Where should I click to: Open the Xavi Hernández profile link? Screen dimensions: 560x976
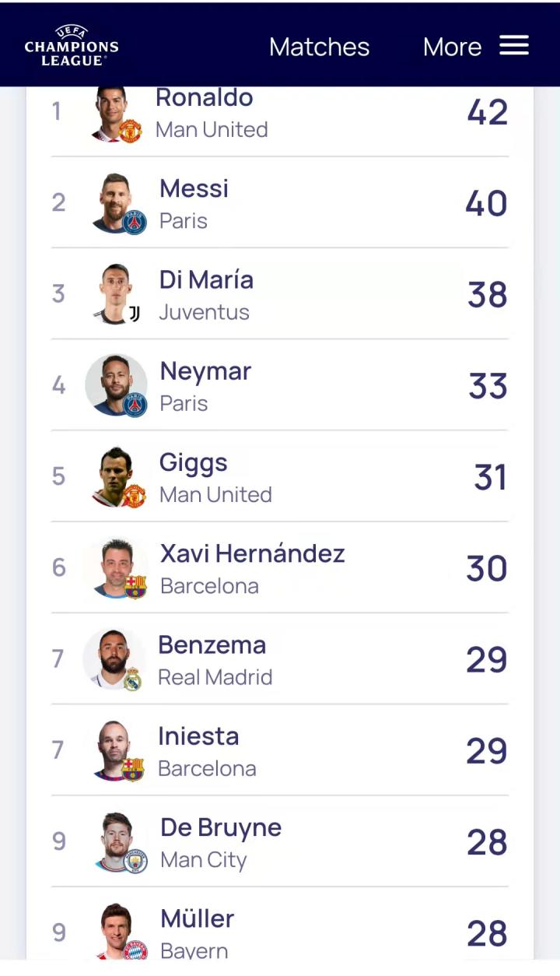point(252,553)
